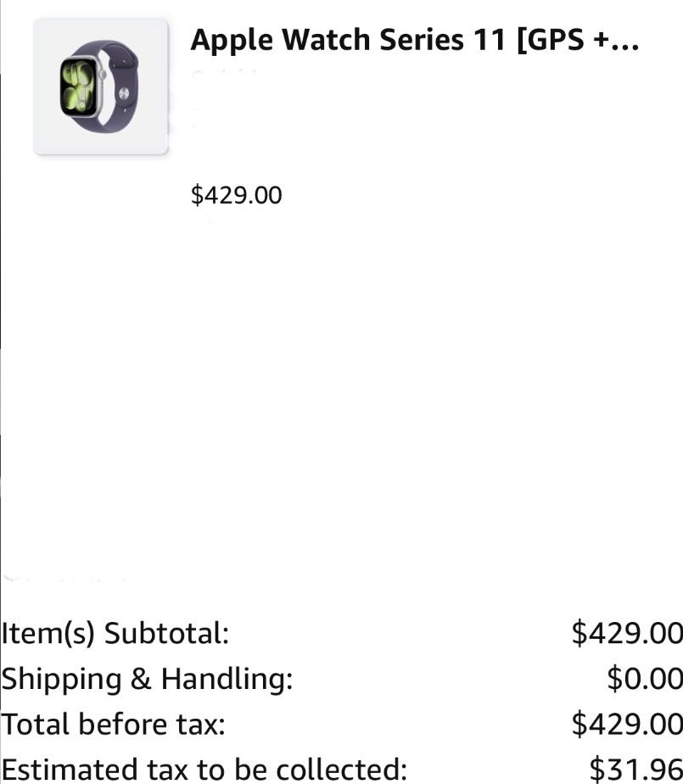
Task: Click the Total before tax amount of $429.00
Action: pyautogui.click(x=627, y=724)
